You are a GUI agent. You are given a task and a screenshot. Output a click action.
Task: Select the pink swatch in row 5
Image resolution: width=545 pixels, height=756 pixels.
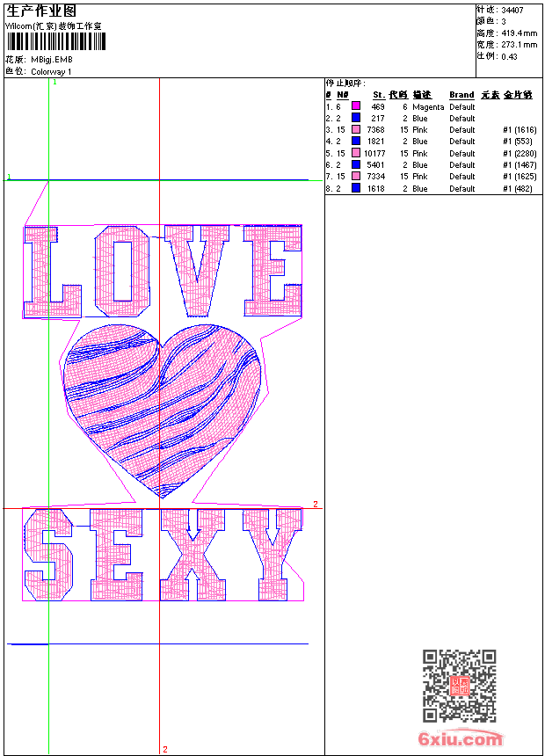[x=356, y=153]
